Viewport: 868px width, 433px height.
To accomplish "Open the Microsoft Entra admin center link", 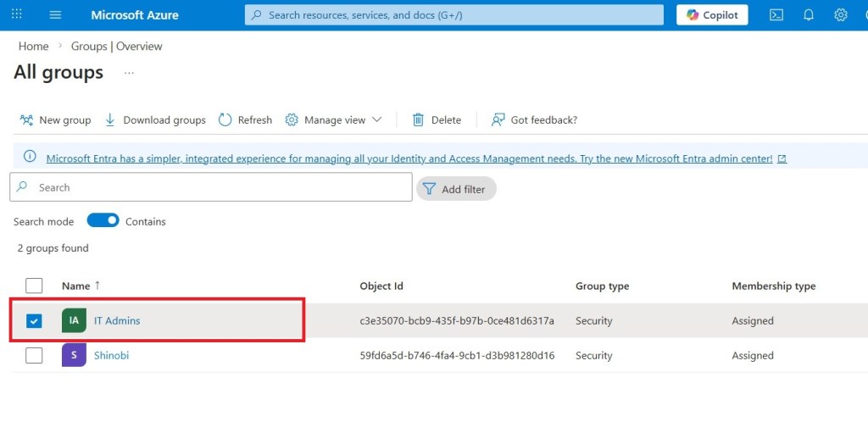I will (x=409, y=158).
